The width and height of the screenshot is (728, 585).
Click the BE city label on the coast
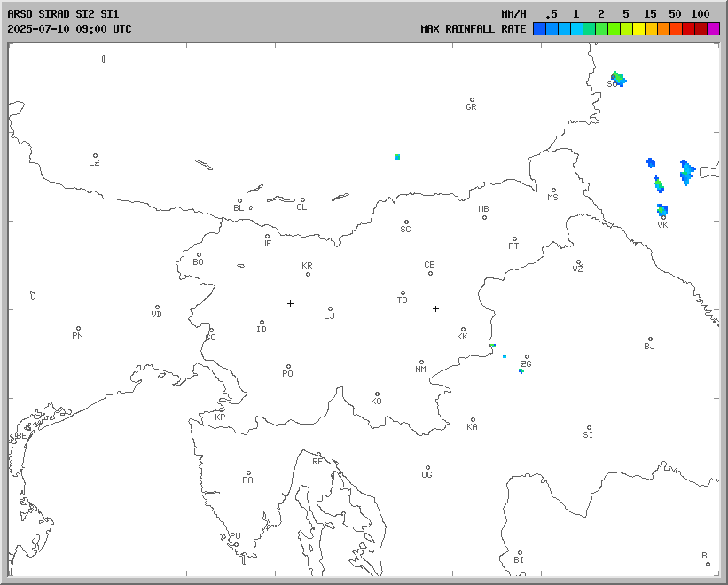pos(21,435)
